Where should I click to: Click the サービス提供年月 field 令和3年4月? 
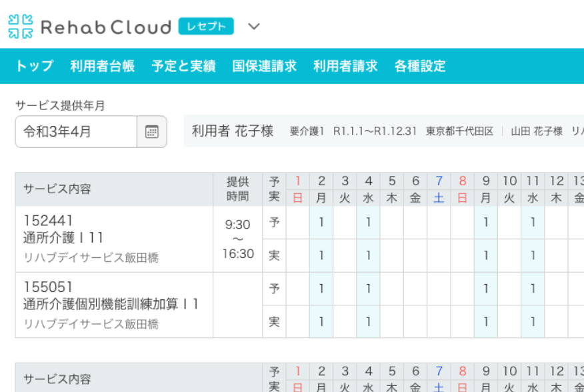click(x=76, y=132)
